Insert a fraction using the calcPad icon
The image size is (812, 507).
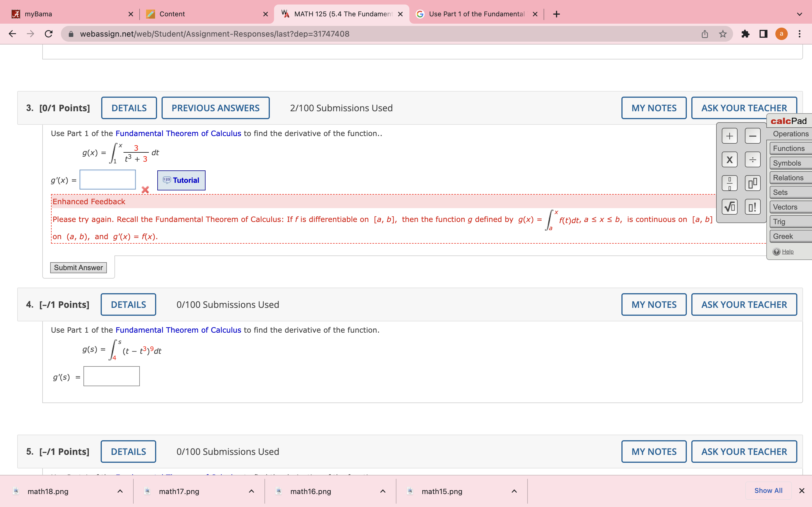[729, 183]
